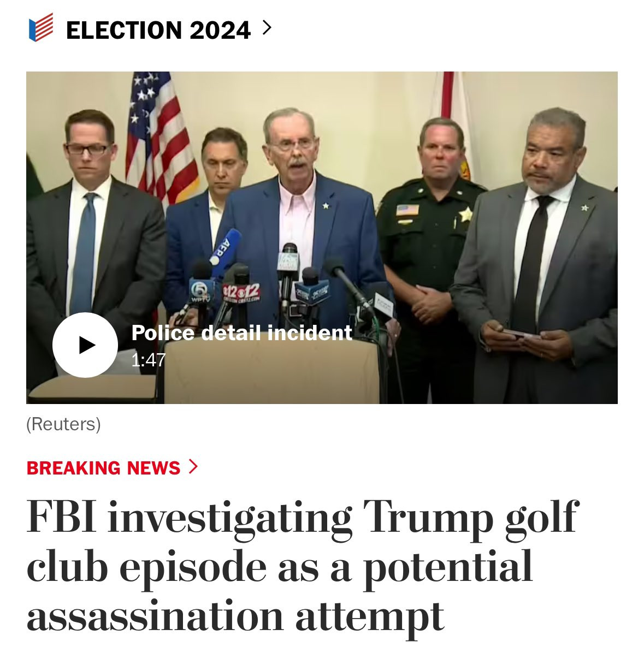This screenshot has height=653, width=644.
Task: Play the Police detail incident video
Action: pyautogui.click(x=85, y=345)
